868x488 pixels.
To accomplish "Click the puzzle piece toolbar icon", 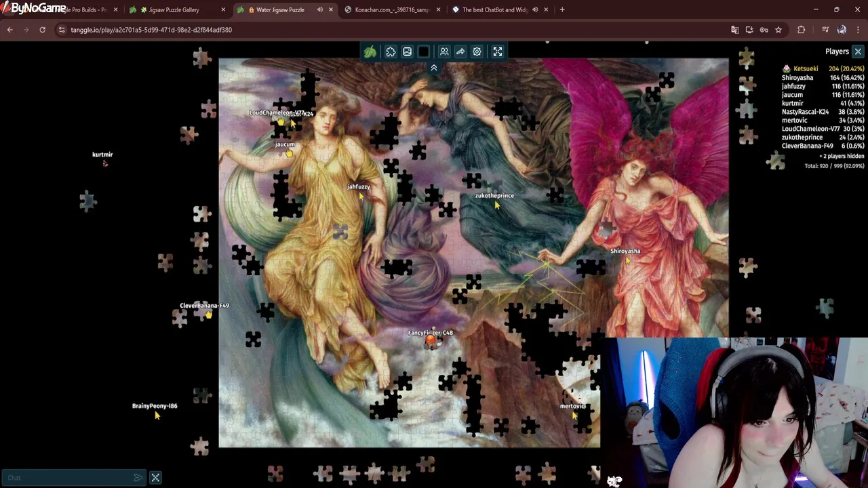I will tap(391, 52).
